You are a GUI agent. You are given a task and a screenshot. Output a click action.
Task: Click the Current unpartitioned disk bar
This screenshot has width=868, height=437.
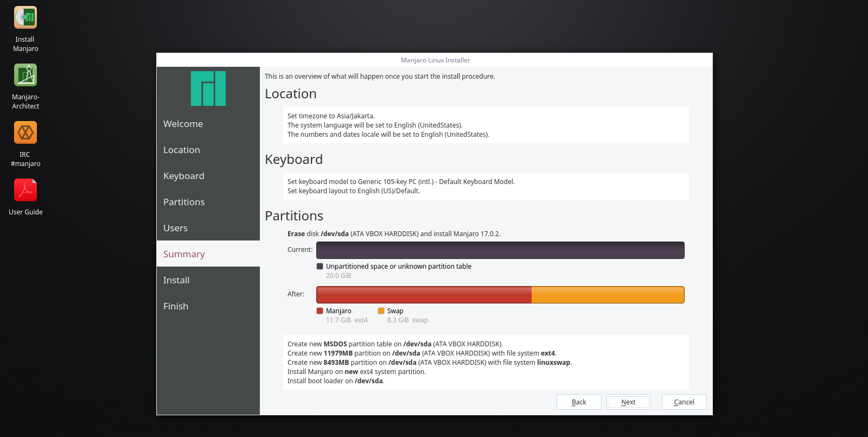tap(500, 250)
